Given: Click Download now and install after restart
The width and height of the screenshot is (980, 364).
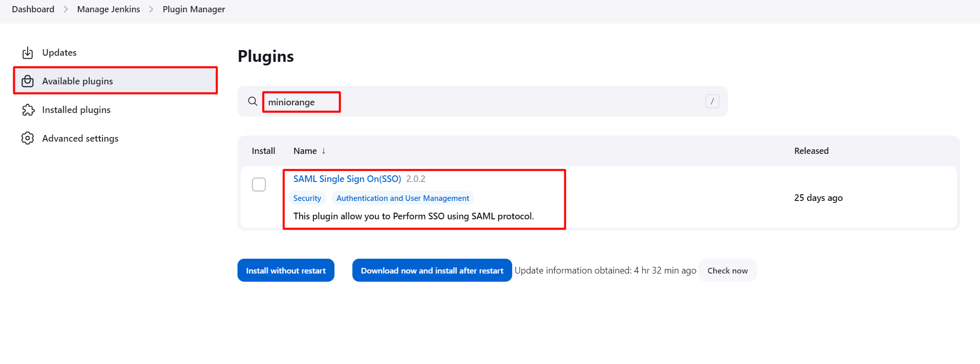Looking at the screenshot, I should 432,270.
